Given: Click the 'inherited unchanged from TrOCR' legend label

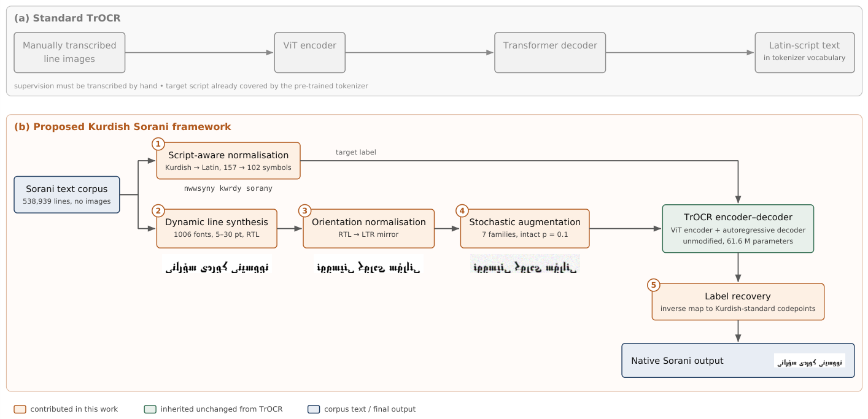Looking at the screenshot, I should tap(222, 409).
